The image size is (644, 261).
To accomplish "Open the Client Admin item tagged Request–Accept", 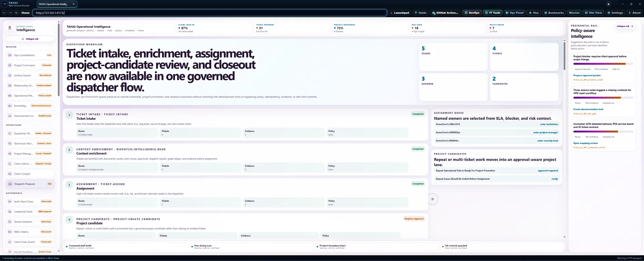I will [30, 164].
